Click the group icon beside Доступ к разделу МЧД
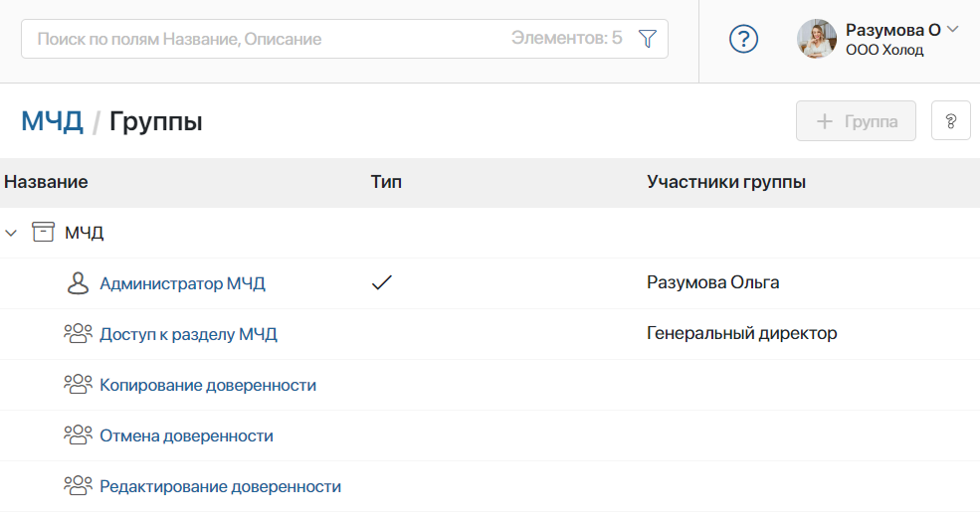 tap(78, 334)
